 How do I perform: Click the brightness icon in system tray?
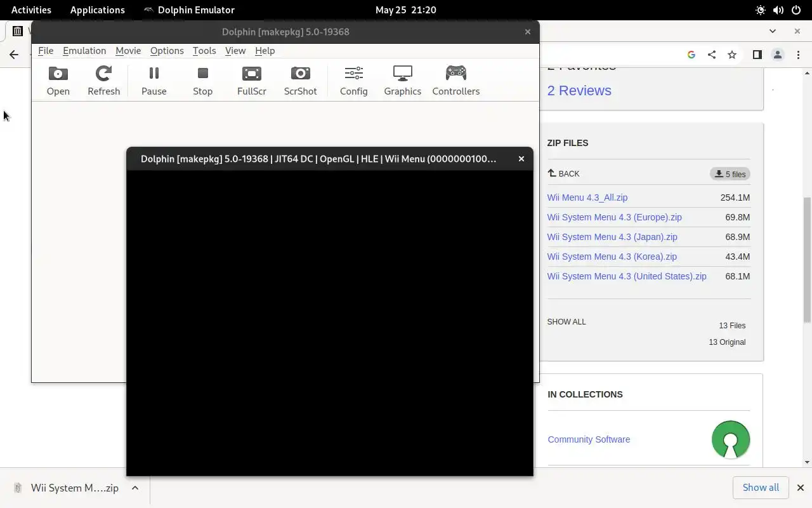coord(761,10)
